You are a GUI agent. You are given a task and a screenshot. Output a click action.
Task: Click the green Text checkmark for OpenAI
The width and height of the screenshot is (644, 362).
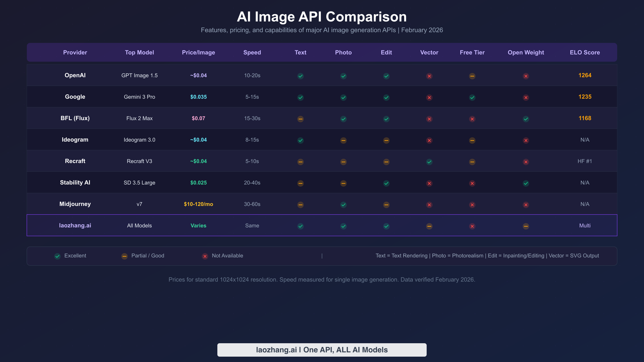(x=300, y=76)
